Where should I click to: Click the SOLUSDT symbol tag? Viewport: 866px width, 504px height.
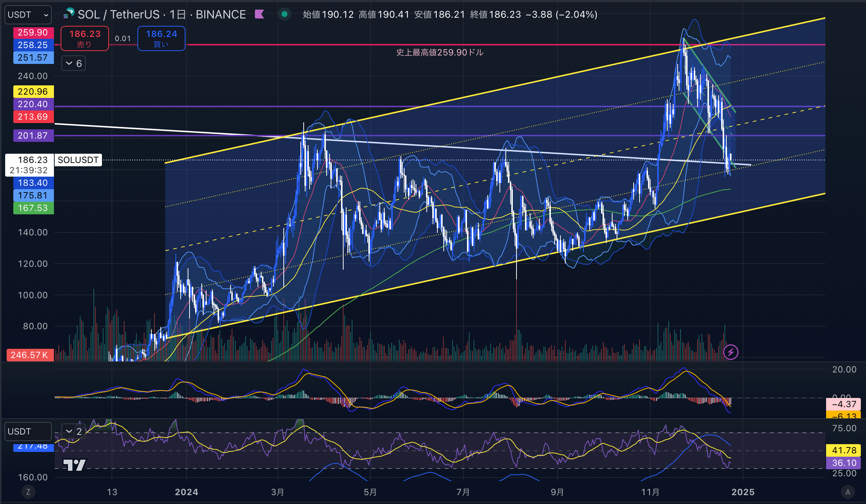pos(78,160)
